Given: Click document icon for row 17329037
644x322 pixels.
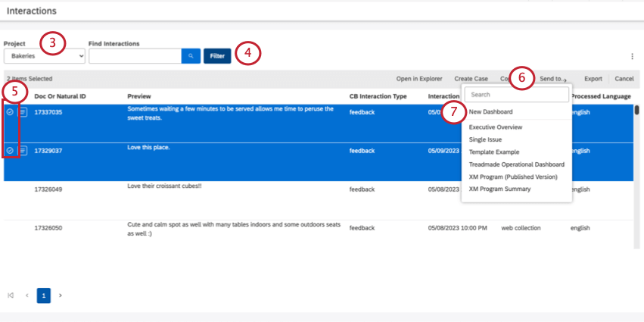Looking at the screenshot, I should pyautogui.click(x=23, y=151).
